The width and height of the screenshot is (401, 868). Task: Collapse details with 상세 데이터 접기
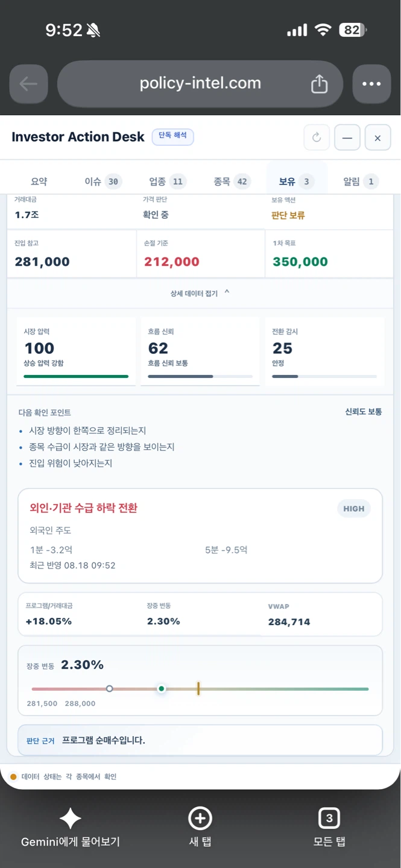tap(200, 293)
